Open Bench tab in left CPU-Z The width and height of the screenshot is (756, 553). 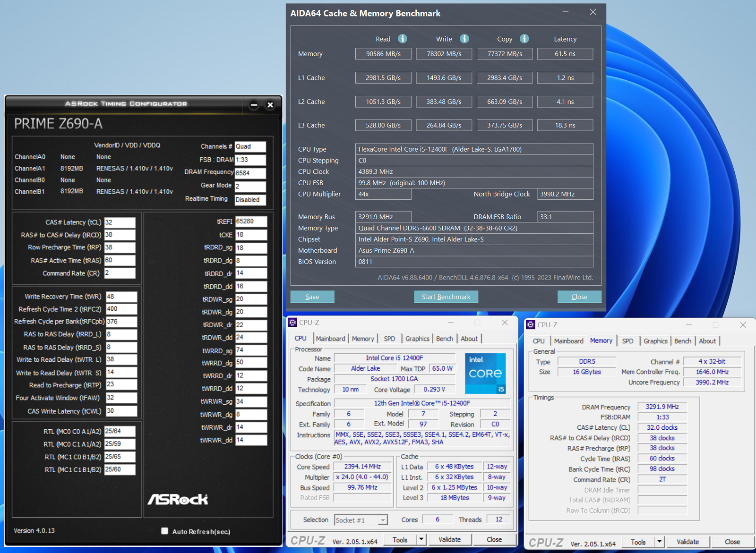(445, 339)
